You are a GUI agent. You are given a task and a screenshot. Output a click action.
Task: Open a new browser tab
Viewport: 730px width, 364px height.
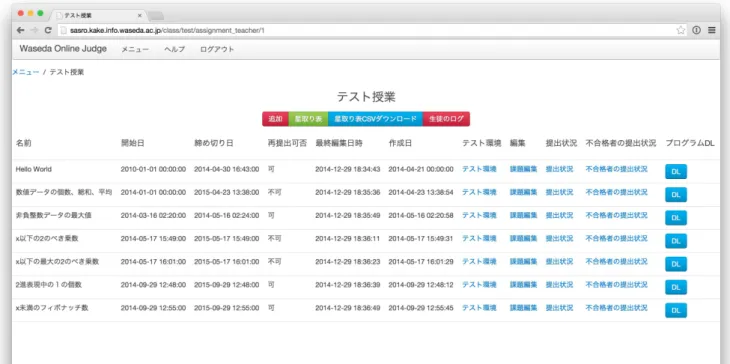155,16
